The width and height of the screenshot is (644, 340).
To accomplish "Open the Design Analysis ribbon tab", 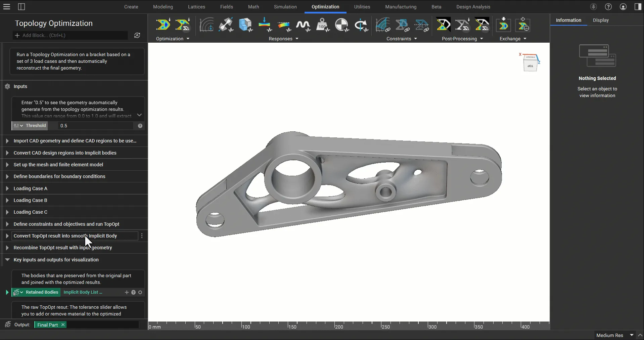I will pyautogui.click(x=473, y=7).
